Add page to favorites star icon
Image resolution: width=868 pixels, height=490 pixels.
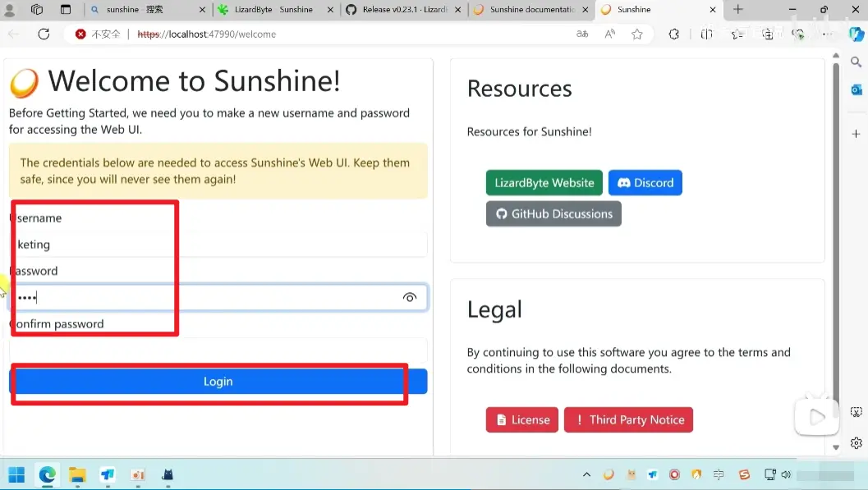pos(637,34)
